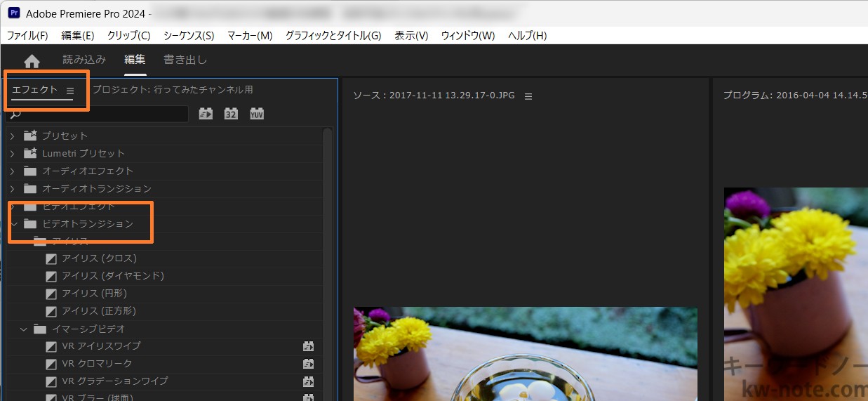Filter by Accelerated Effects icon
The image size is (868, 401).
pos(206,114)
